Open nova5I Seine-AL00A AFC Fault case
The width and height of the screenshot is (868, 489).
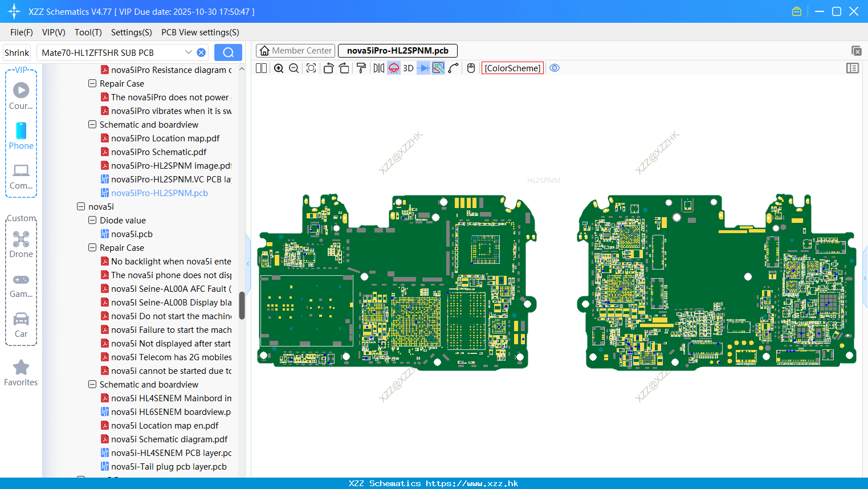coord(166,288)
